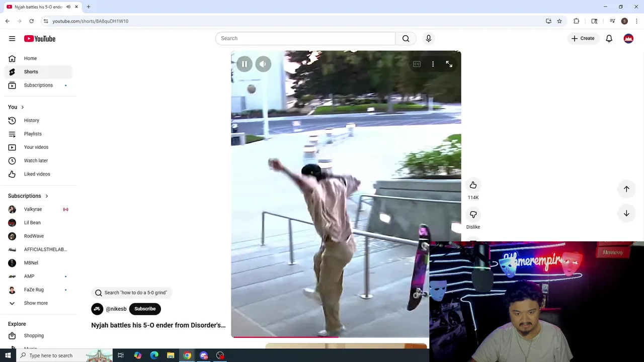Go to the previous Short arrow
The width and height of the screenshot is (644, 362).
626,189
